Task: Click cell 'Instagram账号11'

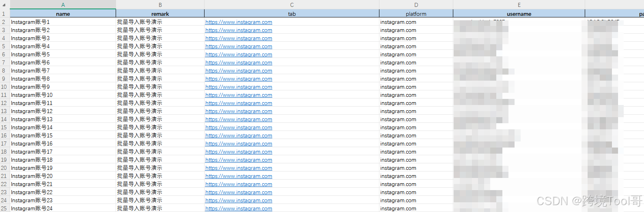Action: point(63,103)
